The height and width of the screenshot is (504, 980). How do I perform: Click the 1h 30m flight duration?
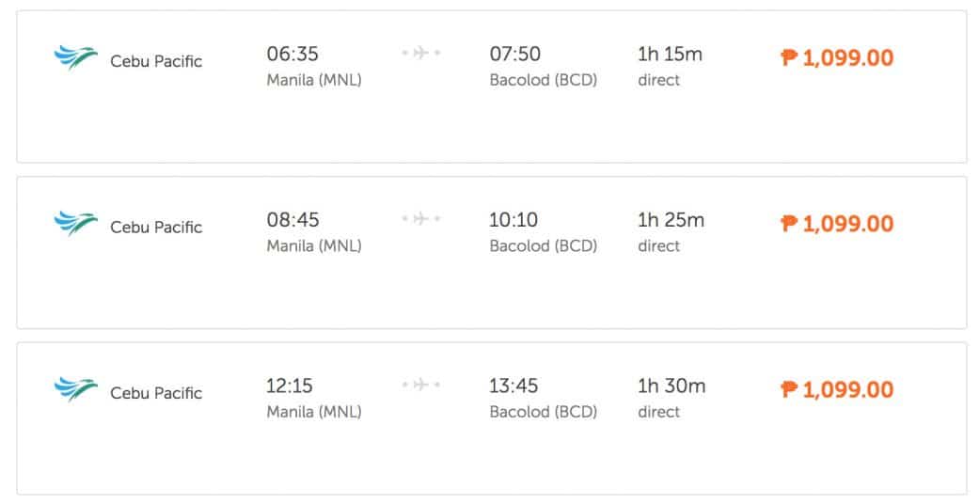click(x=672, y=386)
